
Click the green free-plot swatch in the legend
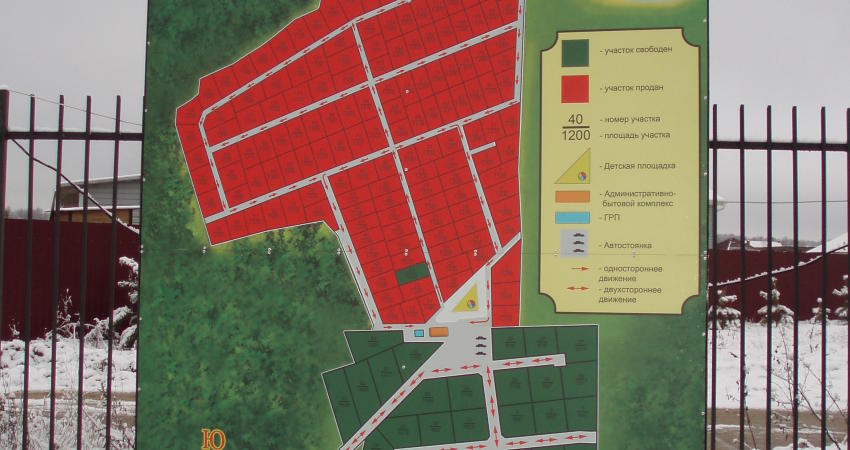(x=575, y=53)
